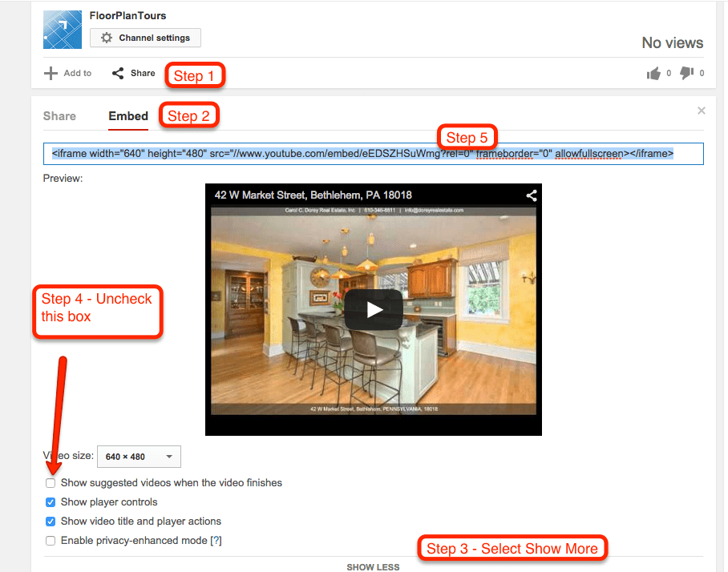Uncheck Show player controls checkbox
Screen dimensions: 728x572
(x=51, y=502)
